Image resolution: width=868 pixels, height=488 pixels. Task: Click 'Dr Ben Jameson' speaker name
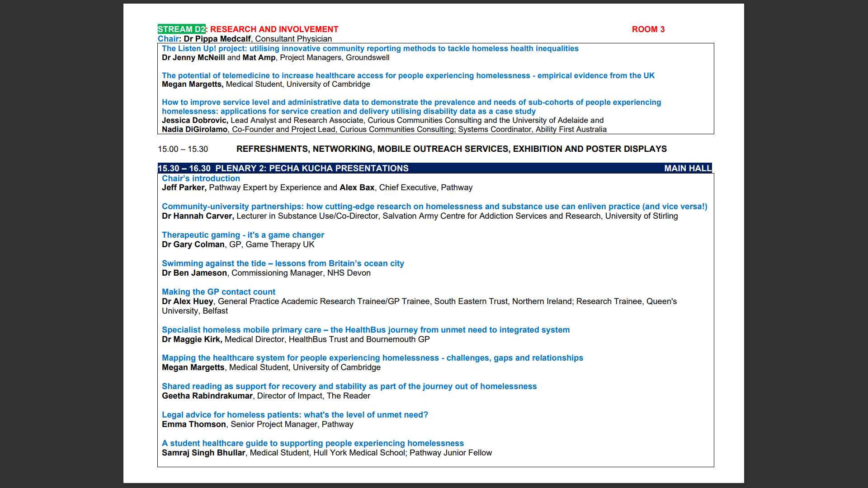194,273
